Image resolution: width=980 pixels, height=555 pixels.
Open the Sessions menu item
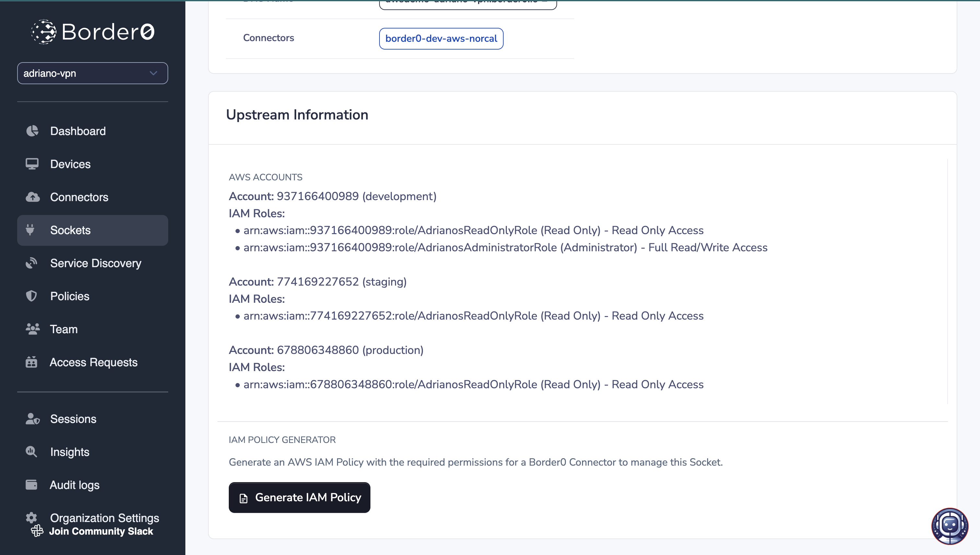coord(73,419)
